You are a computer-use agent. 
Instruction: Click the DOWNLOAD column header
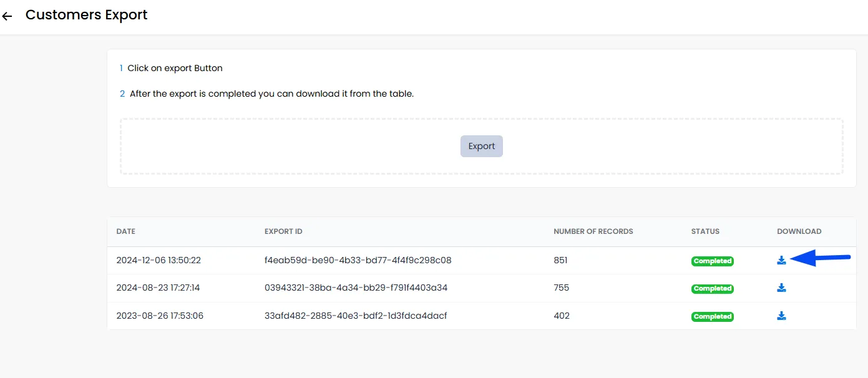pos(799,231)
